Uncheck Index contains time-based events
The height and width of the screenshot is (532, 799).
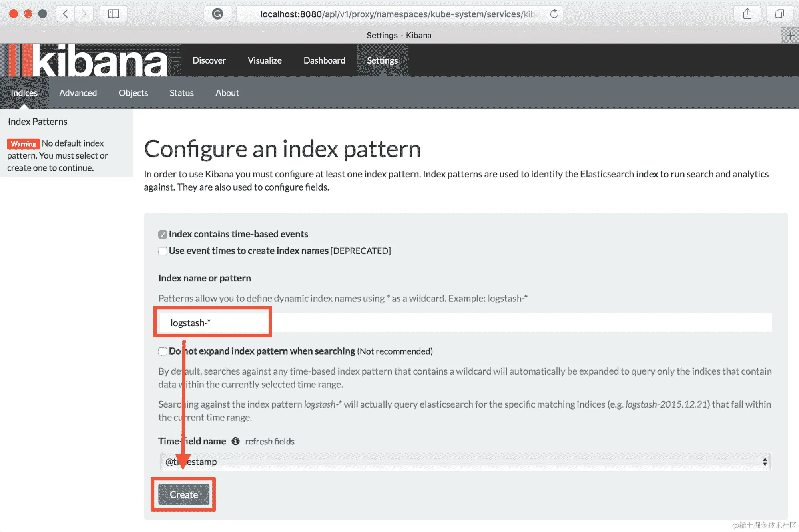tap(163, 235)
